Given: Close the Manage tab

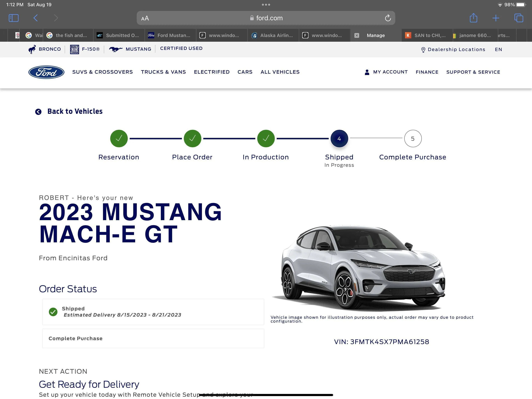Looking at the screenshot, I should coord(357,35).
